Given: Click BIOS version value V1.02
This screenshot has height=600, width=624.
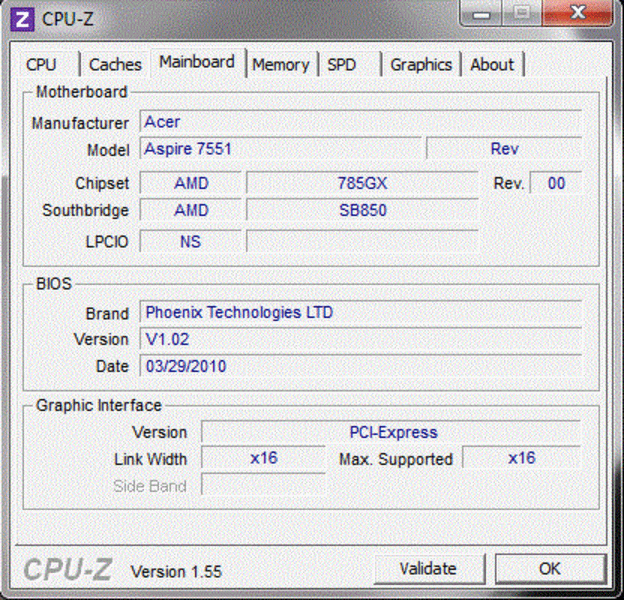Looking at the screenshot, I should click(361, 339).
